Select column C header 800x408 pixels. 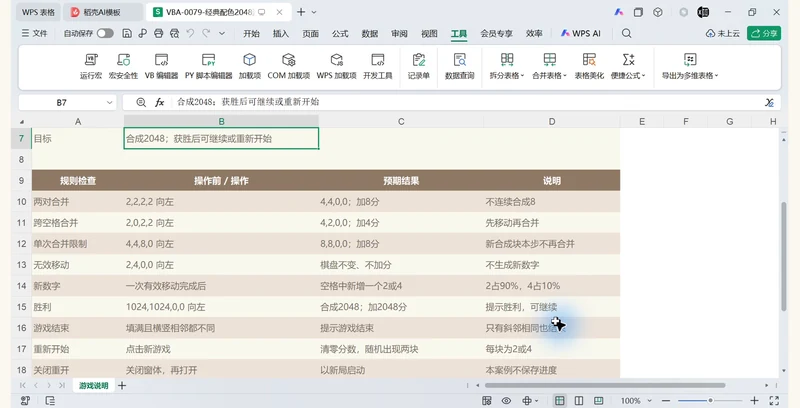pyautogui.click(x=401, y=121)
